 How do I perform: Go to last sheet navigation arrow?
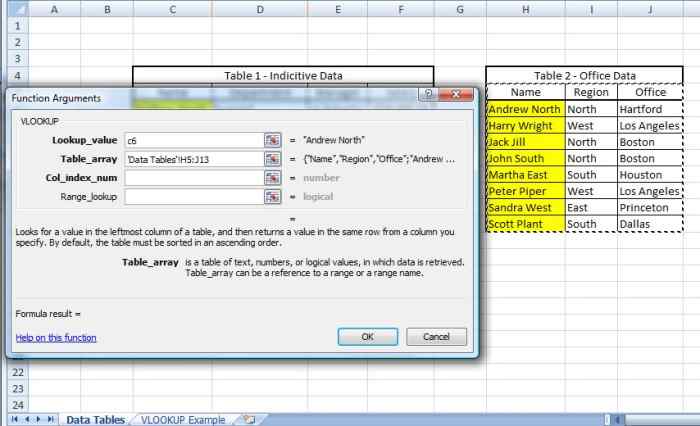[x=51, y=419]
